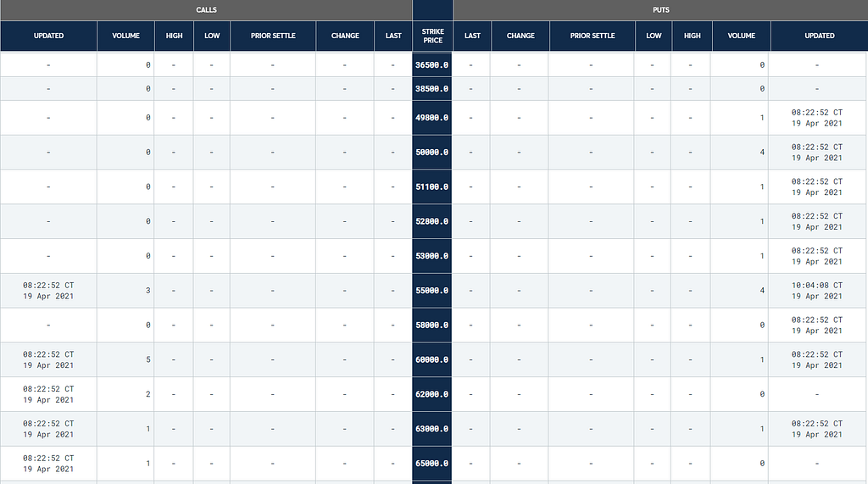
Task: Click the CALLS section header
Action: (x=206, y=10)
